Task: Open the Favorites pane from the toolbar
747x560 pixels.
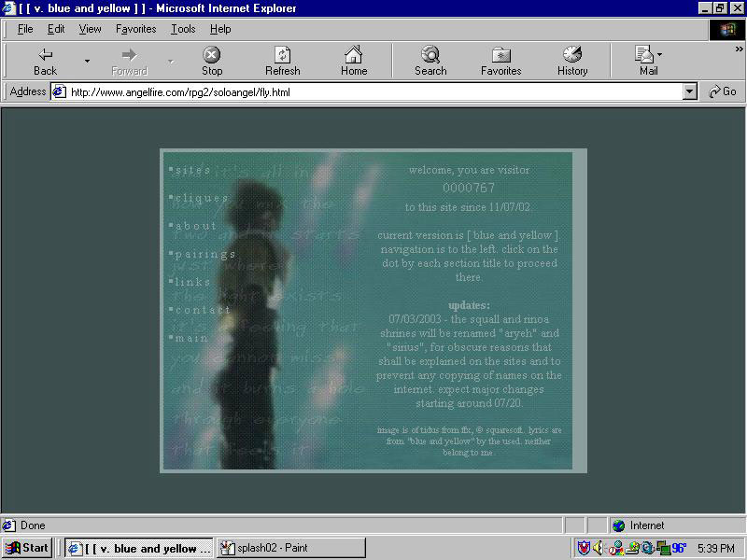Action: pyautogui.click(x=500, y=62)
